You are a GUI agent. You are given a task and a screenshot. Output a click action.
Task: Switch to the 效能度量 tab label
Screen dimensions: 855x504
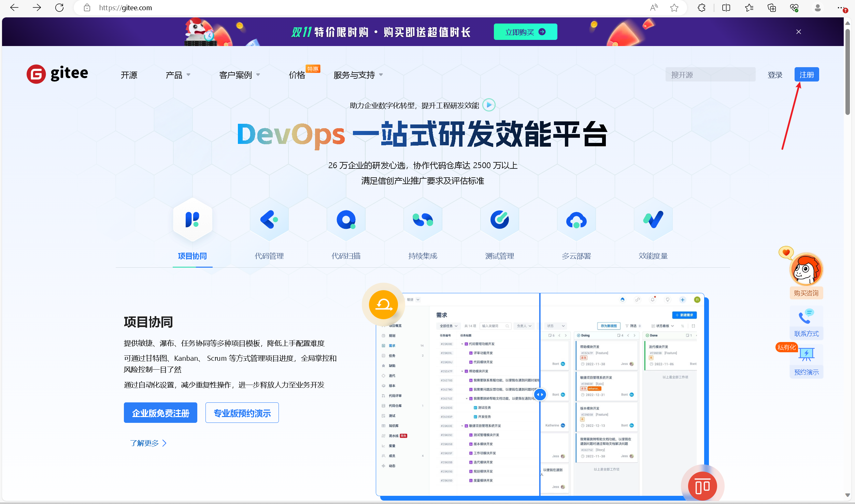pyautogui.click(x=653, y=256)
